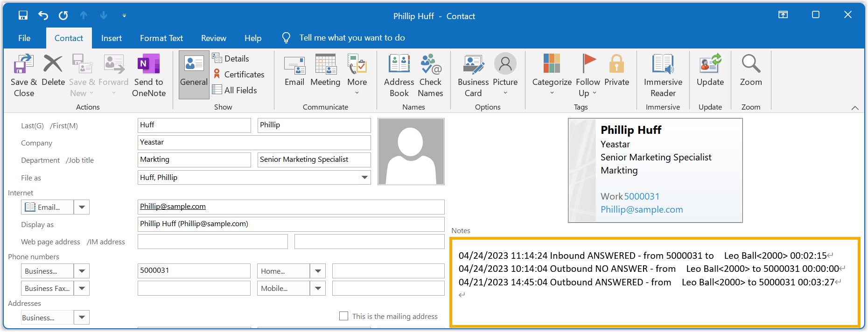Screen dimensions: 868x332
Task: Schedule a Meeting with contact
Action: (325, 70)
